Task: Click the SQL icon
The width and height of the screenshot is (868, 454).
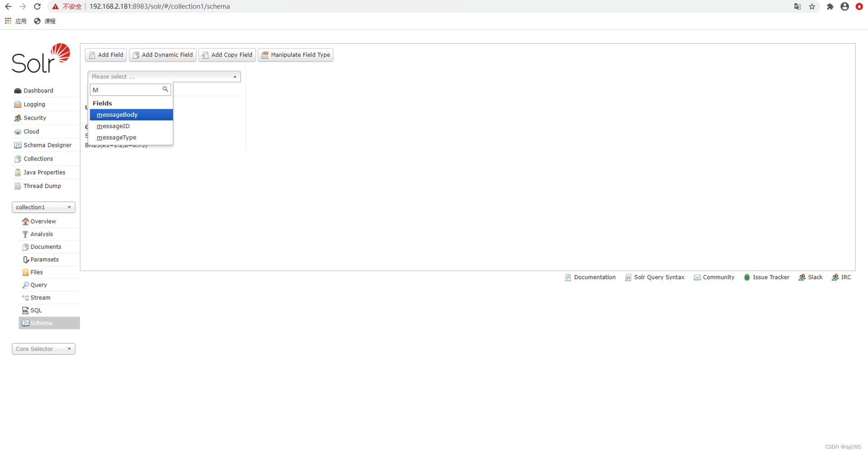Action: (25, 311)
